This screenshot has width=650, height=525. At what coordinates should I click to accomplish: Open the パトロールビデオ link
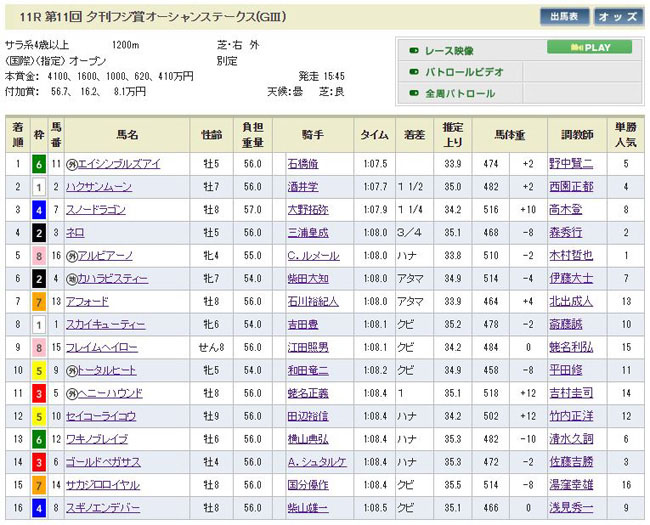[x=464, y=72]
